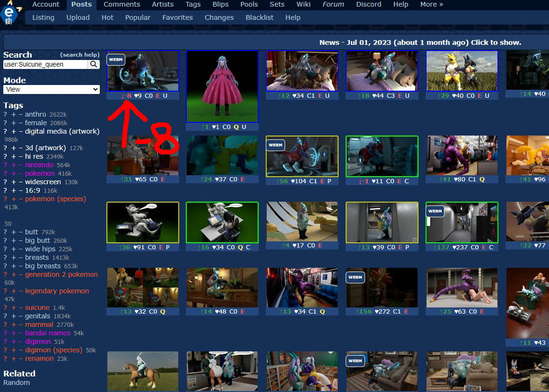Switch to the Favorites subtab
Viewport: 549px width, 392px height.
(x=177, y=17)
